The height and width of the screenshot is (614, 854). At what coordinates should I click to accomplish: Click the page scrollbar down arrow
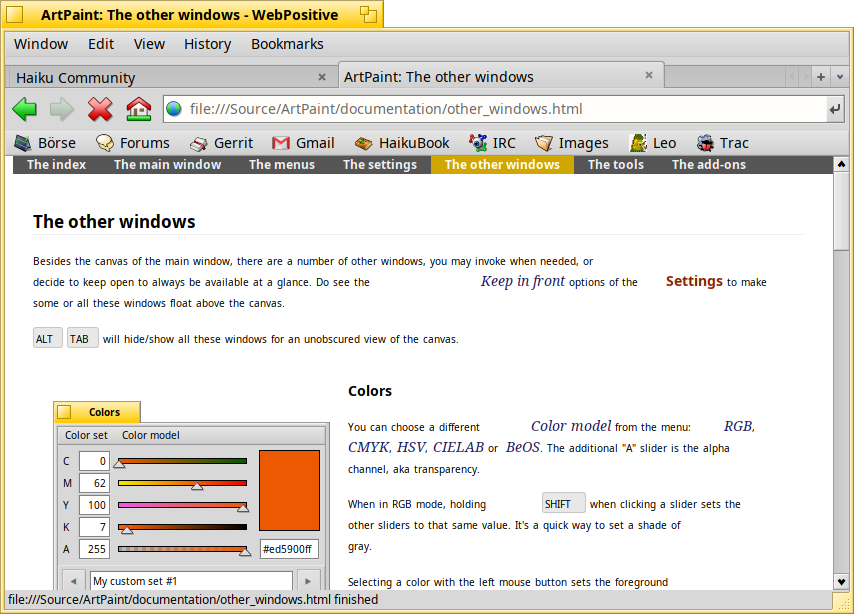841,581
